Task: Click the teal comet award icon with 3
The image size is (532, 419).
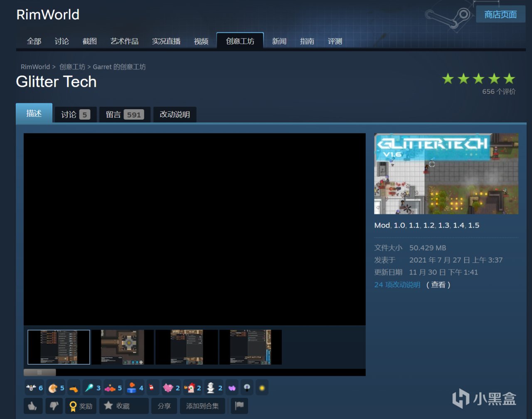Action: pos(92,388)
